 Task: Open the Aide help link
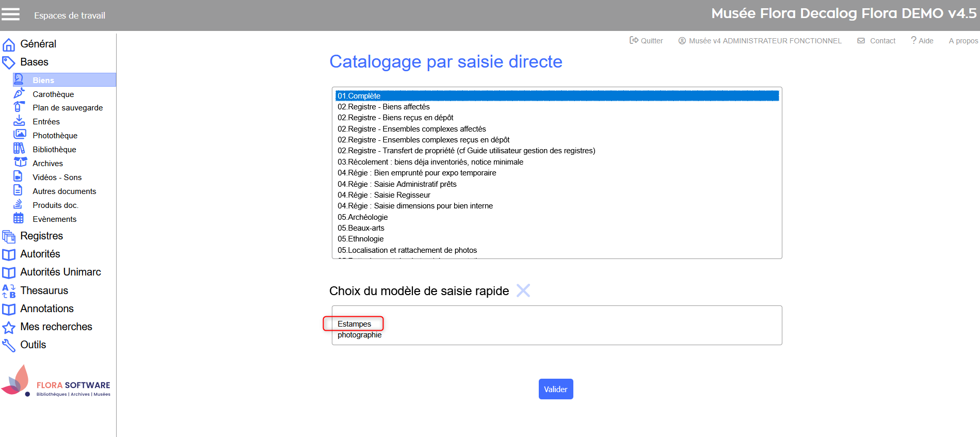922,41
